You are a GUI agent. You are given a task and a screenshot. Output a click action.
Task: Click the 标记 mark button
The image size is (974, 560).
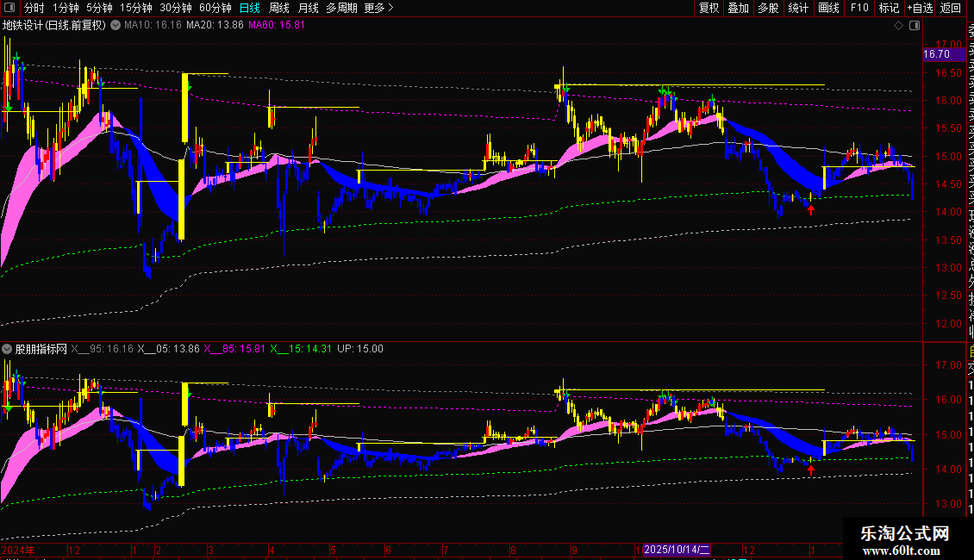pos(889,8)
